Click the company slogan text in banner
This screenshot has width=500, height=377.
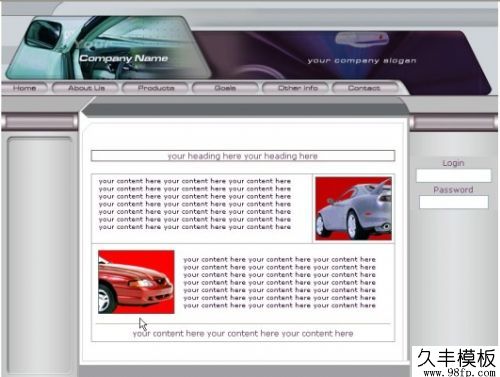click(x=362, y=61)
